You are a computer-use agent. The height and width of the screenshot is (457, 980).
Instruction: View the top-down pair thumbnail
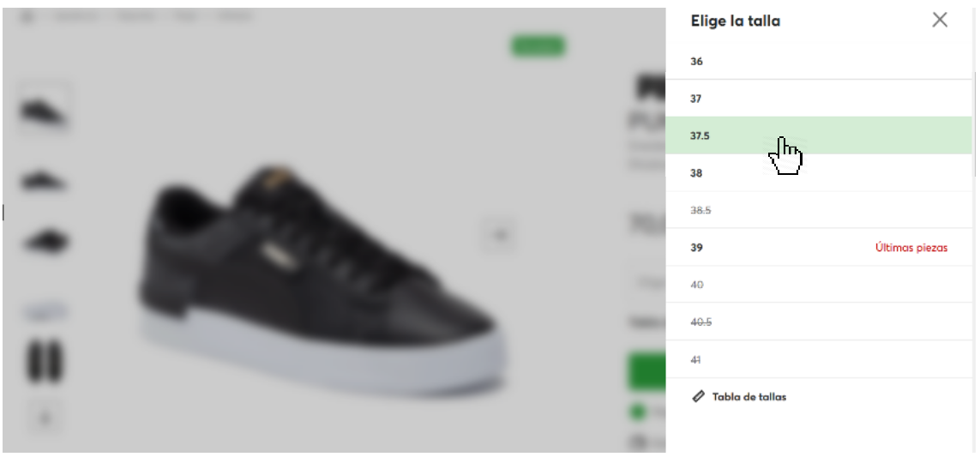pyautogui.click(x=45, y=361)
